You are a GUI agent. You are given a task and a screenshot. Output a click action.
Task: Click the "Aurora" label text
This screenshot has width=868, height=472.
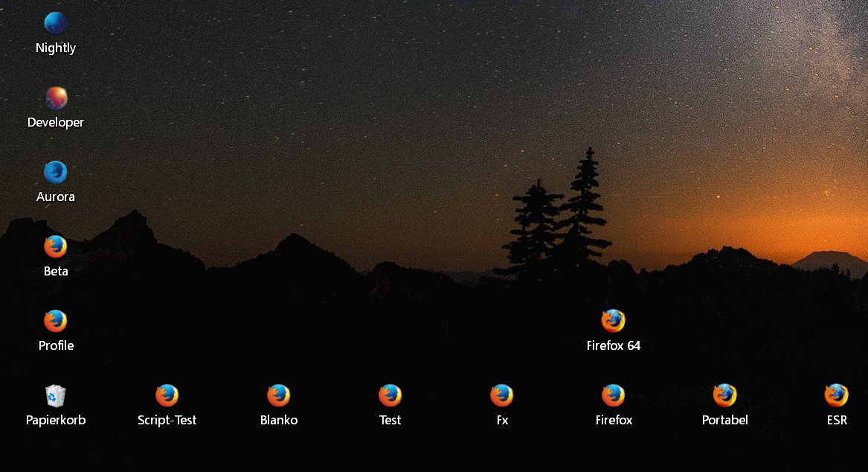(55, 197)
